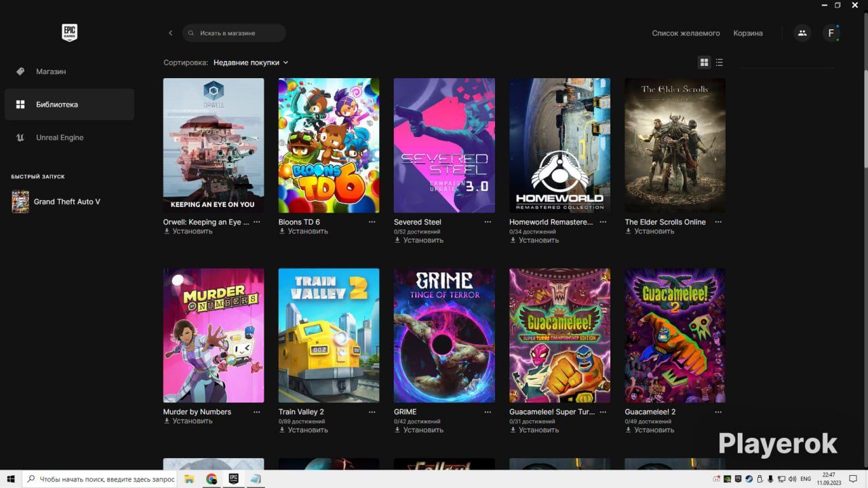Open File Explorer from the taskbar
The height and width of the screenshot is (488, 868).
(190, 478)
